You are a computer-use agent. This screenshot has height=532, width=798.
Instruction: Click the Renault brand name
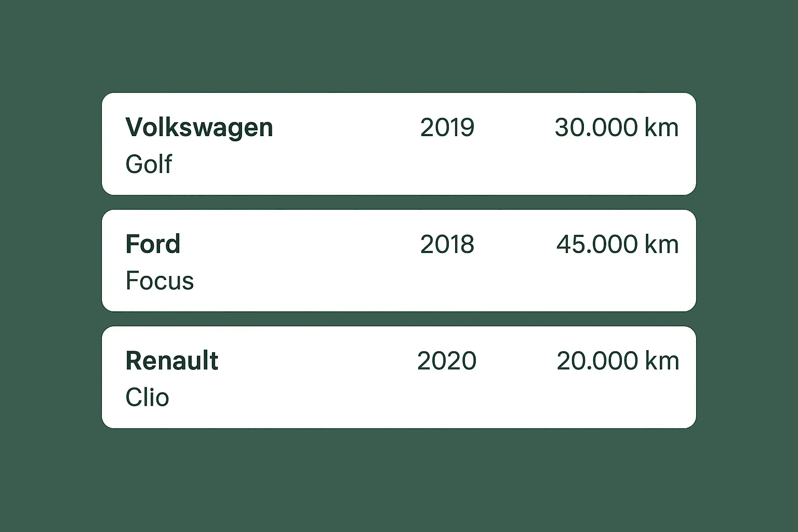172,361
